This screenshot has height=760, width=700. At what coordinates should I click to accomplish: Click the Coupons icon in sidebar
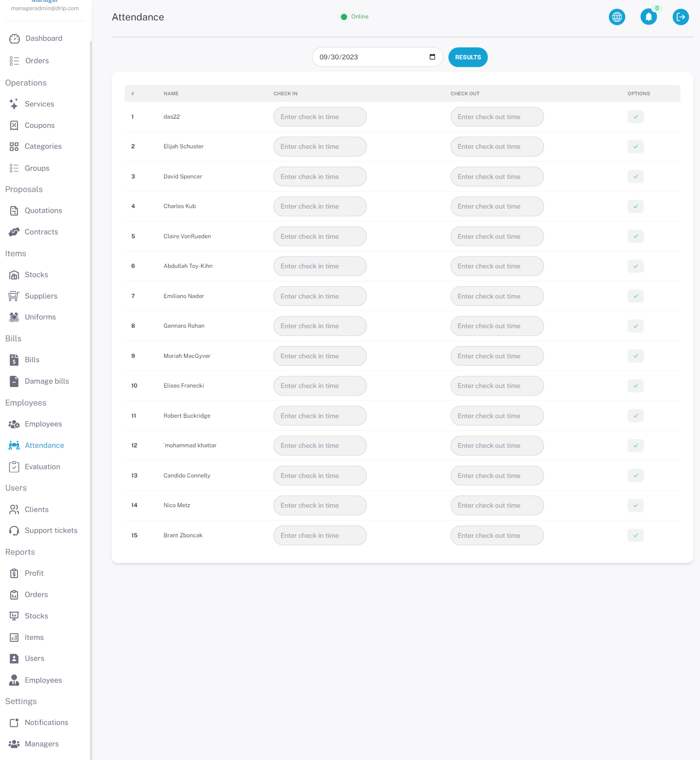pyautogui.click(x=14, y=125)
